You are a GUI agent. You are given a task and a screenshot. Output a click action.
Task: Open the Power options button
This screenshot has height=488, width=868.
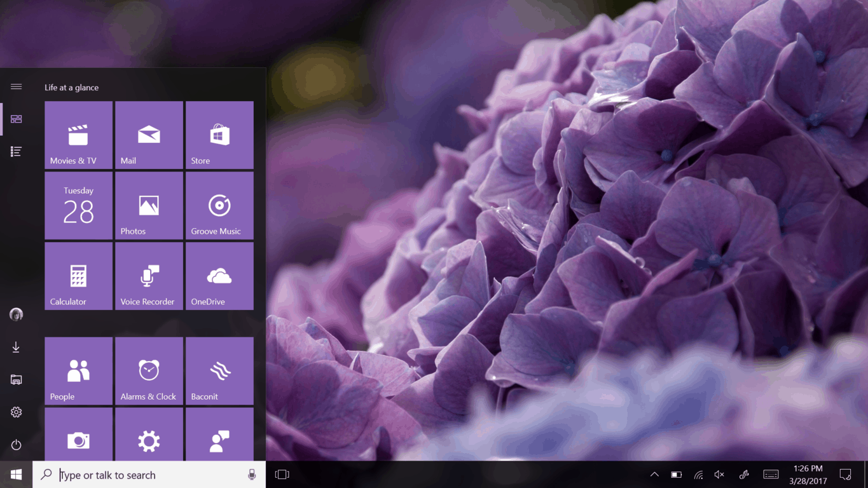point(17,445)
